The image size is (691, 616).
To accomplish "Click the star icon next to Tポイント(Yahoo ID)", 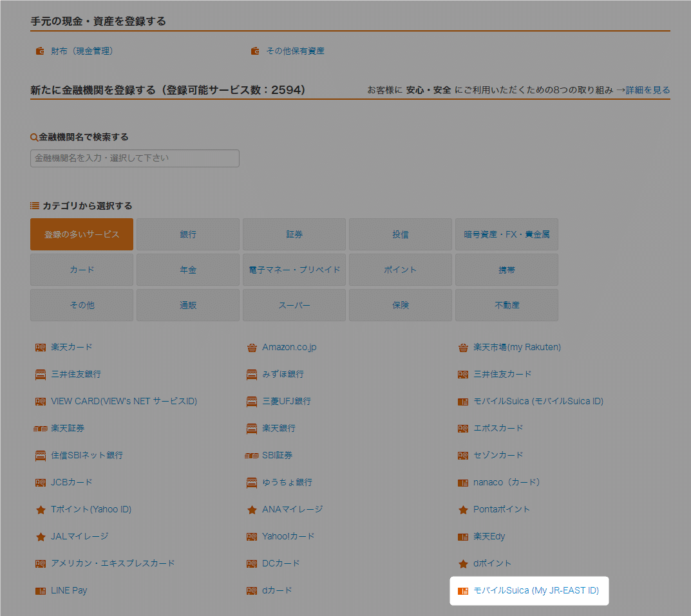I will (41, 510).
